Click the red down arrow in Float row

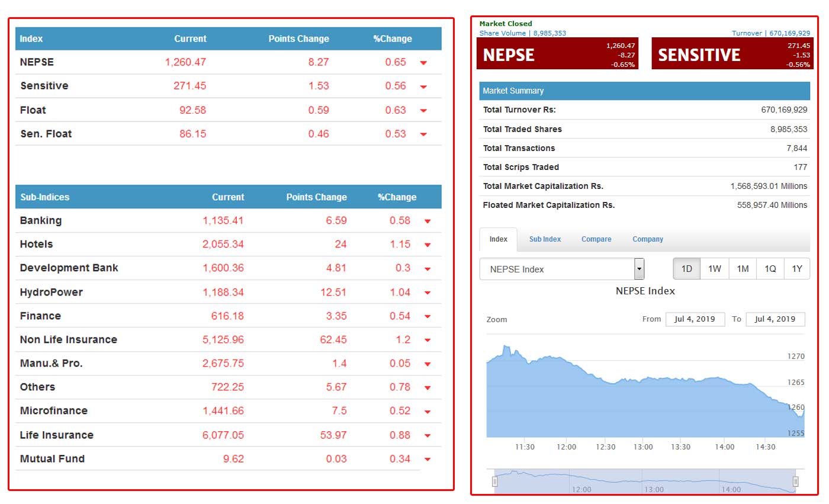[423, 111]
